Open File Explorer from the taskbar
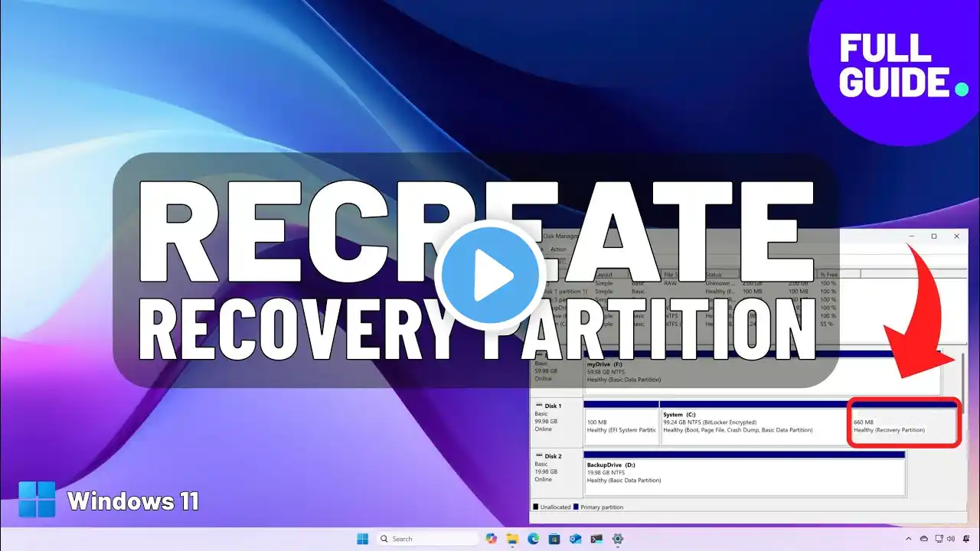This screenshot has width=980, height=551. coord(512,539)
